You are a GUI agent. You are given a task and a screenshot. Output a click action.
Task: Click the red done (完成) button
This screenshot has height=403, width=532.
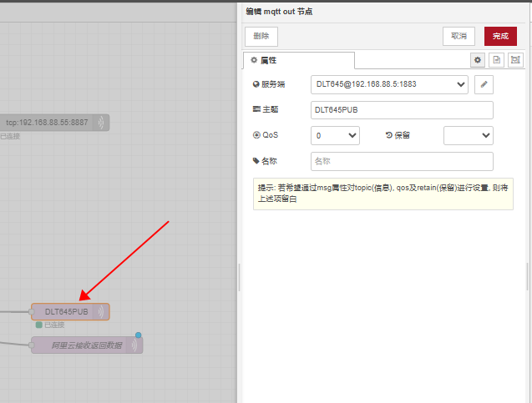pos(500,36)
